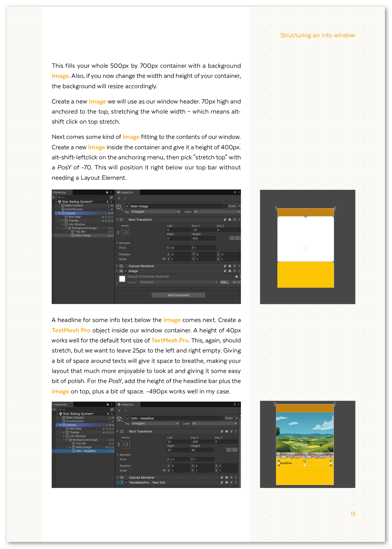
Task: Click GameObject cube icon beside Main Image name
Action: click(x=119, y=207)
